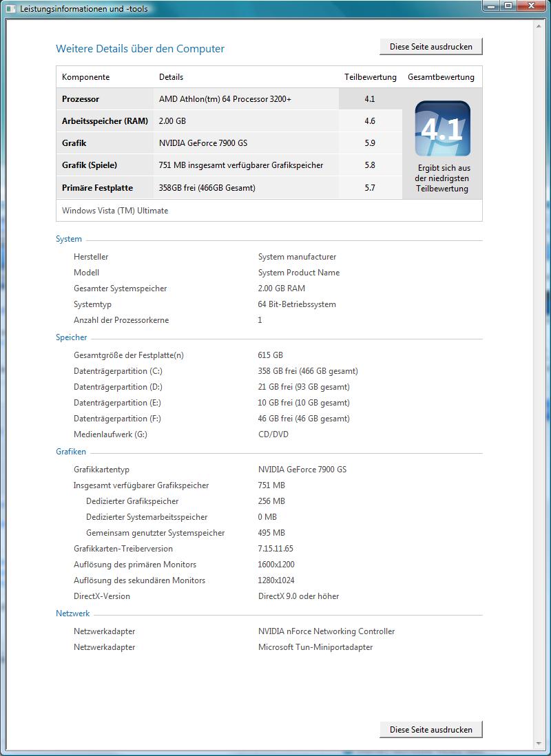Click 'Windows Vista (TM) Ultimate' text

click(115, 211)
